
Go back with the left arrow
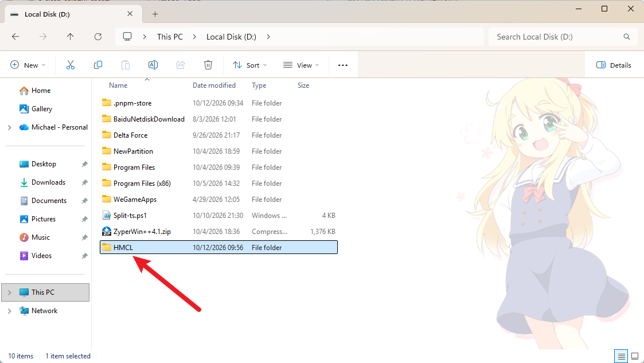pos(15,37)
